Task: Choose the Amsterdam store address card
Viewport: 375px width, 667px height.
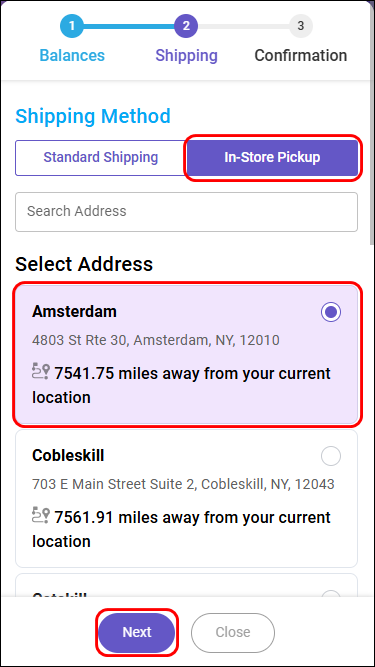Action: pyautogui.click(x=187, y=355)
